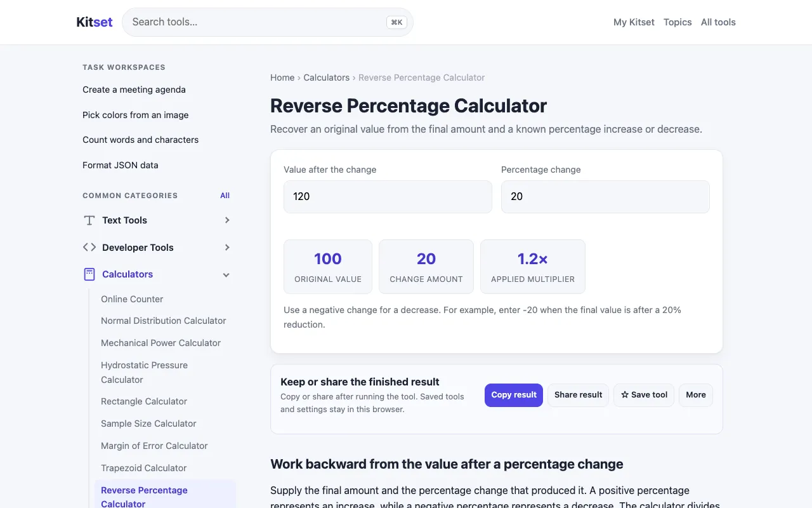Click the Share result button
812x508 pixels.
pyautogui.click(x=579, y=395)
